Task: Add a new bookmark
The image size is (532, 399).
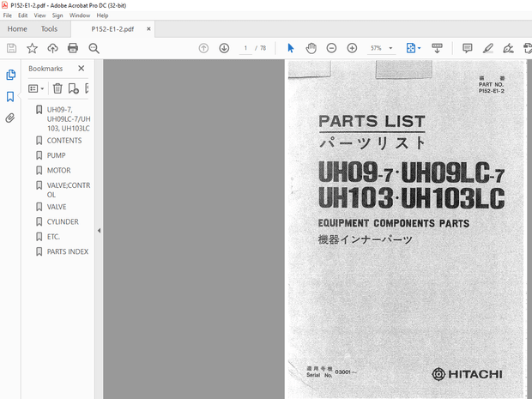Action: pyautogui.click(x=73, y=88)
